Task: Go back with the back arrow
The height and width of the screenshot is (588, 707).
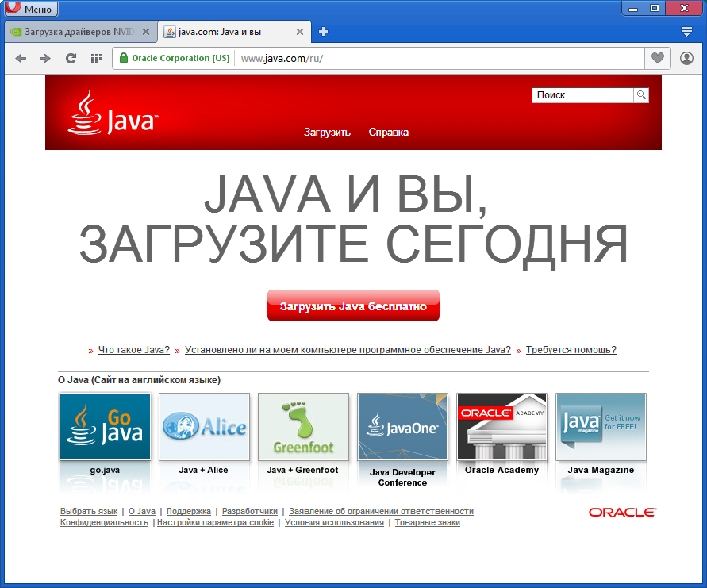Action: (21, 58)
